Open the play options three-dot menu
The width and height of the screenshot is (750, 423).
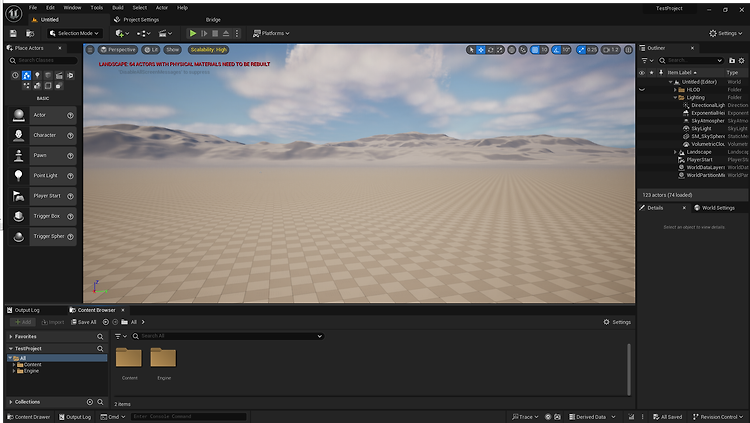pyautogui.click(x=236, y=33)
